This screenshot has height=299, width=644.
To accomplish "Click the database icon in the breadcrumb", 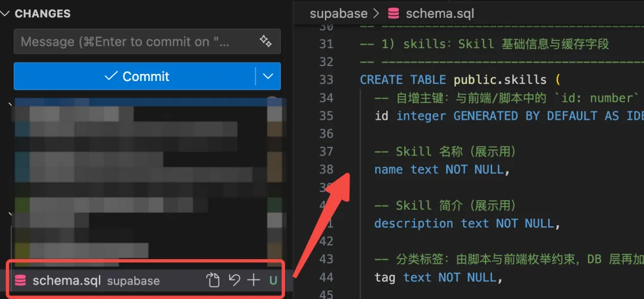I will coord(394,13).
